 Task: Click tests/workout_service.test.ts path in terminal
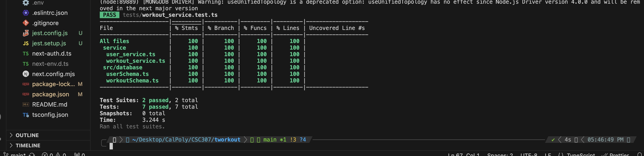coord(170,15)
